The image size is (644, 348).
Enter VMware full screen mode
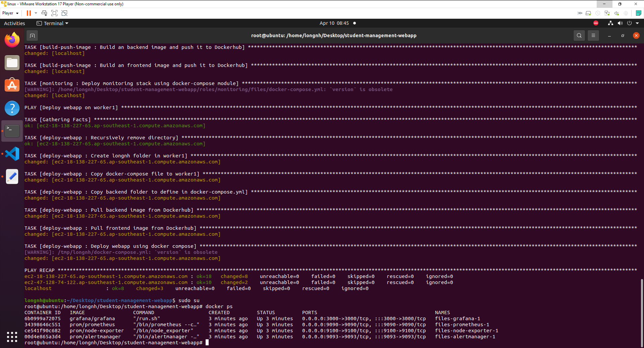54,13
